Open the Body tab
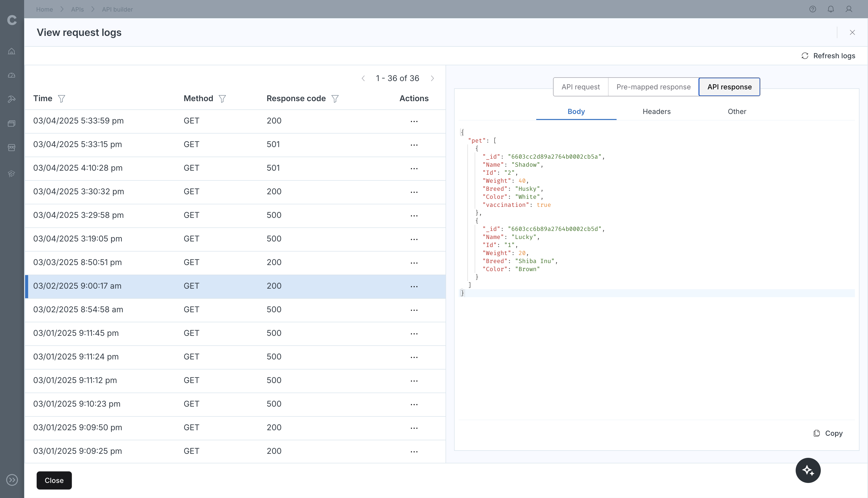868x498 pixels. pyautogui.click(x=576, y=111)
